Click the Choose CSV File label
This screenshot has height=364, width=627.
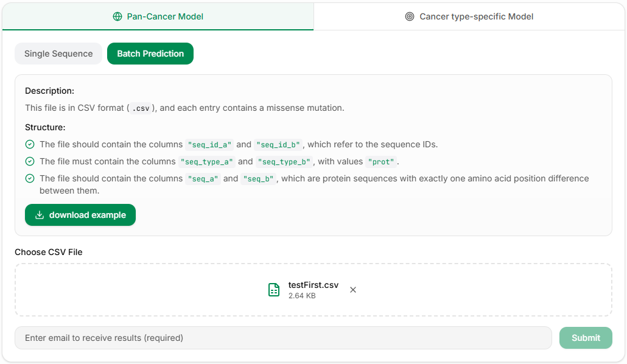coord(49,252)
